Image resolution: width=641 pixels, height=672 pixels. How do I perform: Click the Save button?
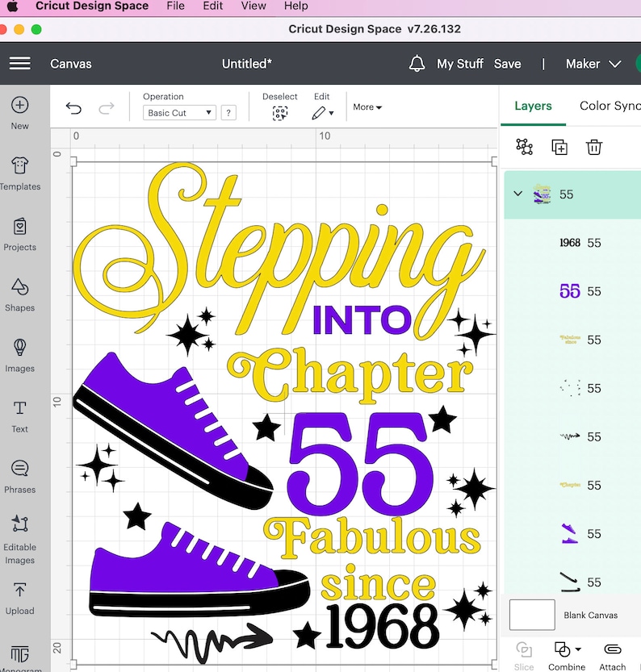507,64
